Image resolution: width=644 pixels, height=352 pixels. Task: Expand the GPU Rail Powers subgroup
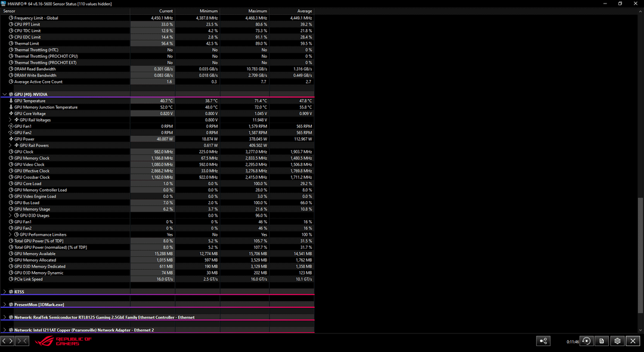[10, 146]
